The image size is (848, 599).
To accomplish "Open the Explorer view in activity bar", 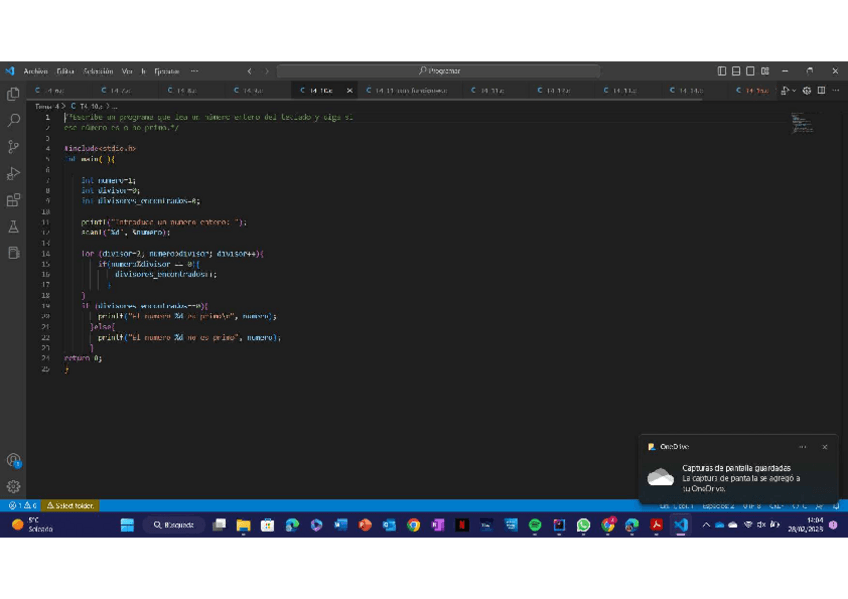I will point(14,94).
